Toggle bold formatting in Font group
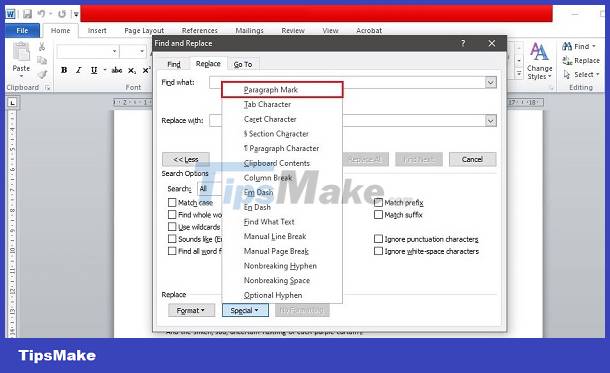610x373 pixels. [x=64, y=70]
